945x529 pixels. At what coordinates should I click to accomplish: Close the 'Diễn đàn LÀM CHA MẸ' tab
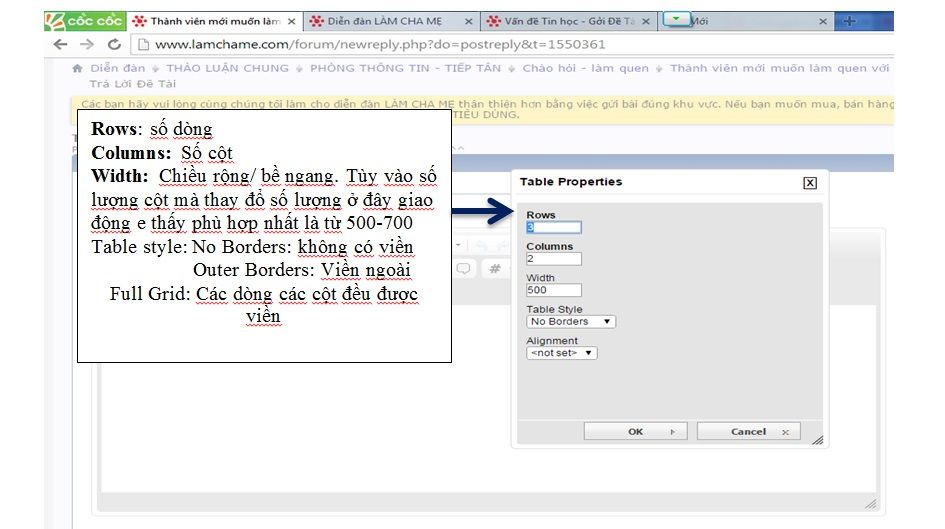(469, 21)
